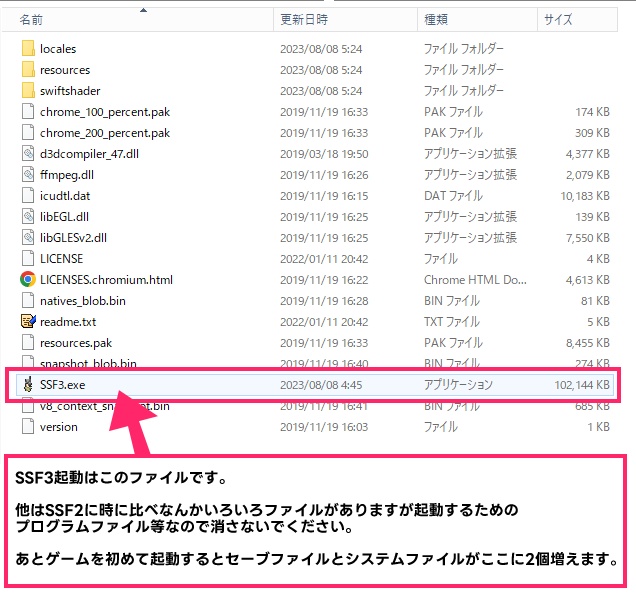
Task: Click the version file icon
Action: click(28, 427)
